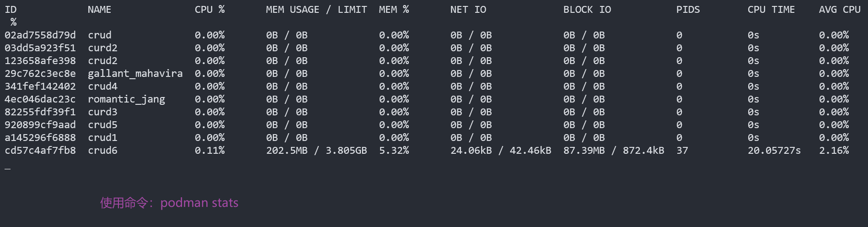
Task: Click the 5.32% memory percentage
Action: coord(394,151)
